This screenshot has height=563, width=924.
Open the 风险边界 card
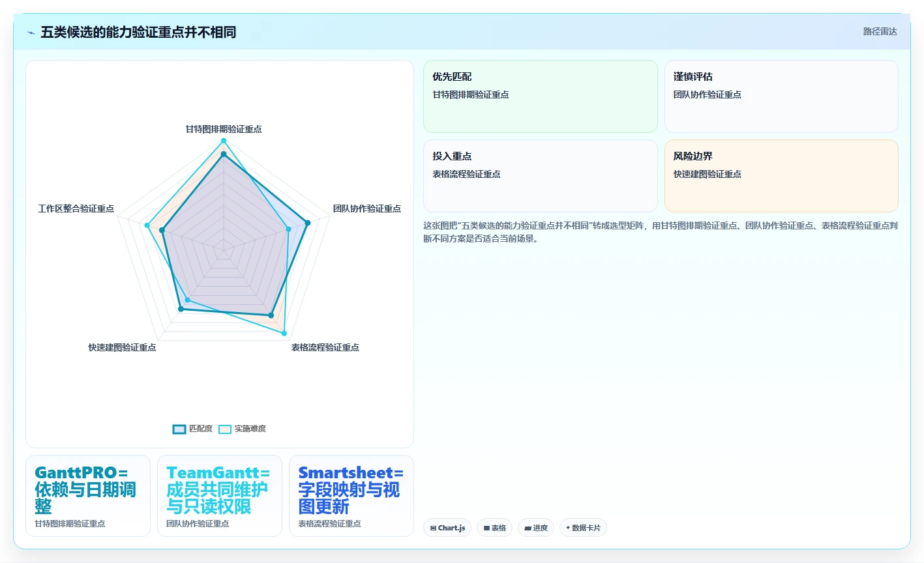pos(781,176)
